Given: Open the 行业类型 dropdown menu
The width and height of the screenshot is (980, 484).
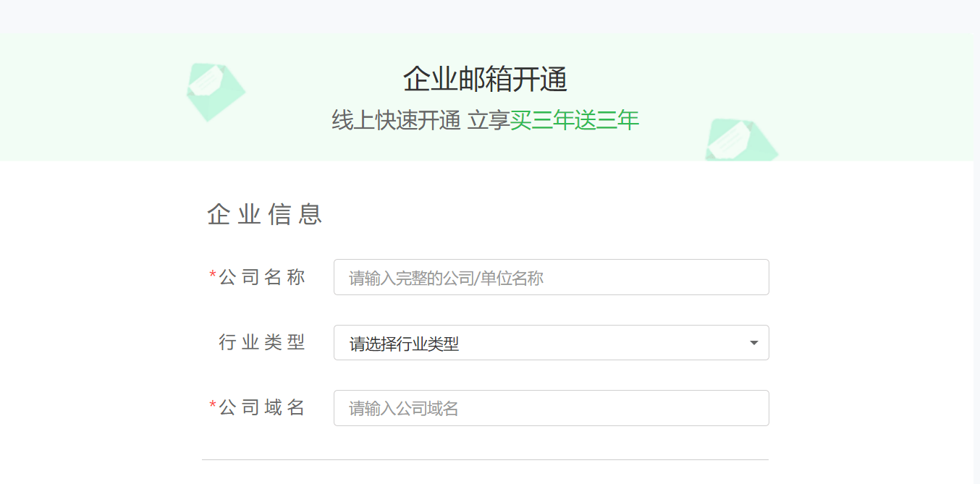Looking at the screenshot, I should 550,342.
